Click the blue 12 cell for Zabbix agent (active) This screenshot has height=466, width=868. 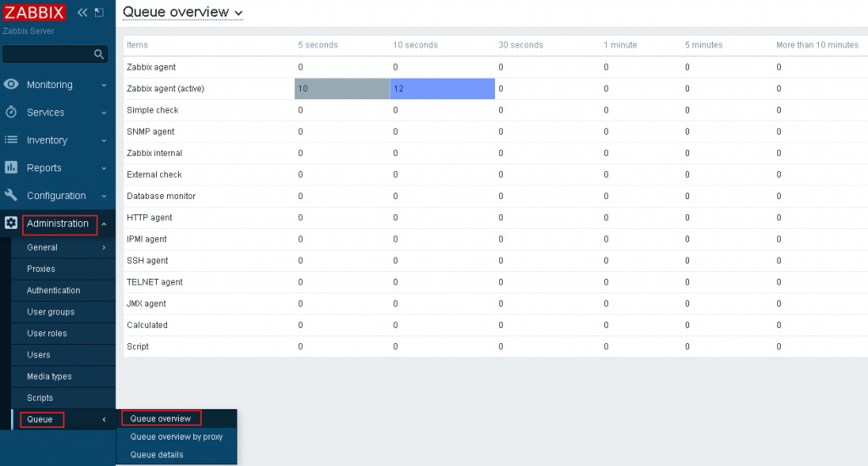442,89
